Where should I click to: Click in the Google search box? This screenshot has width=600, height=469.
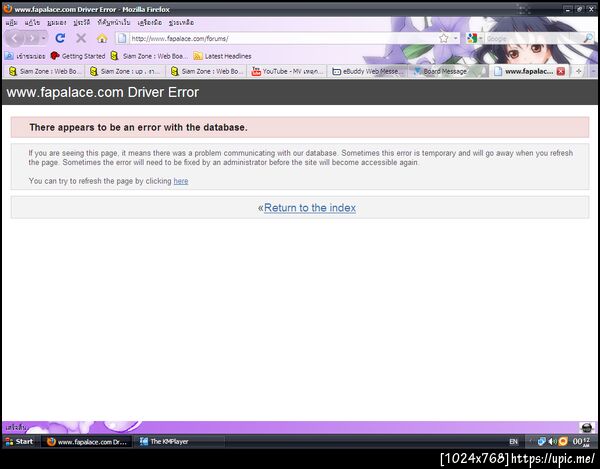click(x=534, y=39)
